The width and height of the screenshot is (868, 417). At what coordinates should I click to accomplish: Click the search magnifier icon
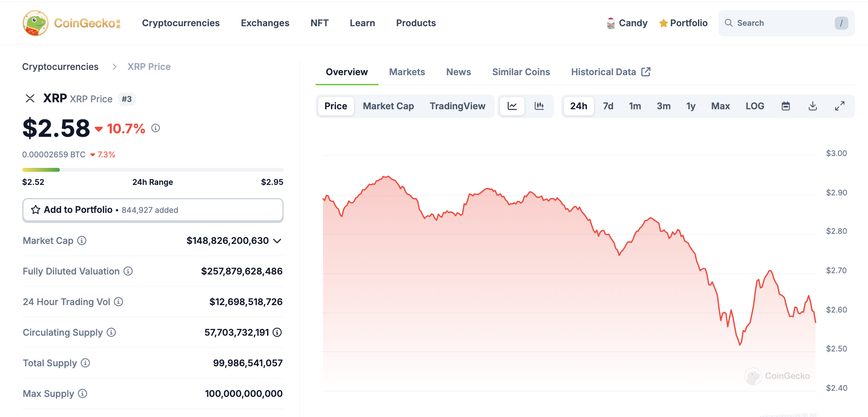tap(729, 23)
